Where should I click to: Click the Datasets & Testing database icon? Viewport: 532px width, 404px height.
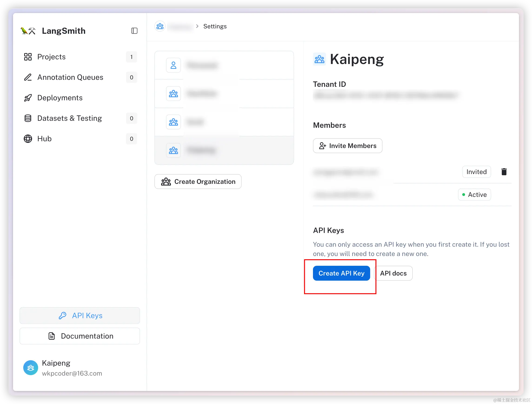click(28, 118)
